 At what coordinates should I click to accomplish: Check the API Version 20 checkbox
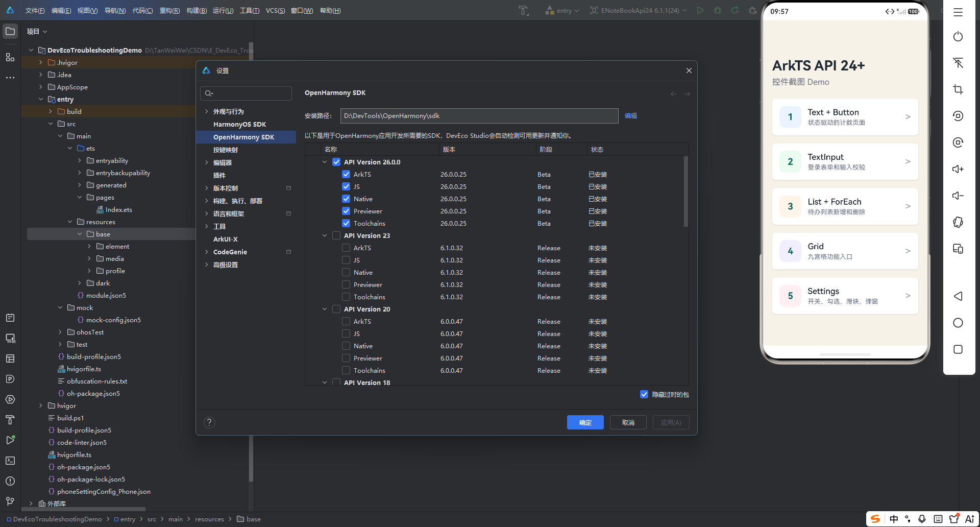[336, 309]
